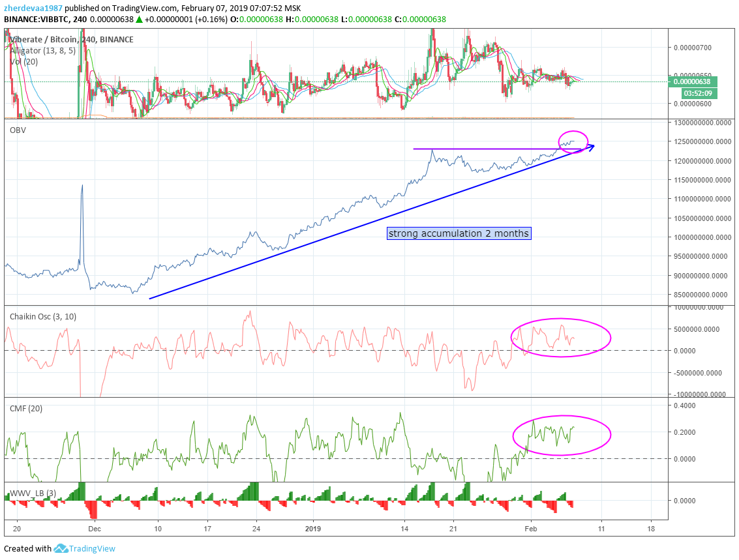739x560 pixels.
Task: Click the green up-arrow next to price
Action: click(139, 20)
